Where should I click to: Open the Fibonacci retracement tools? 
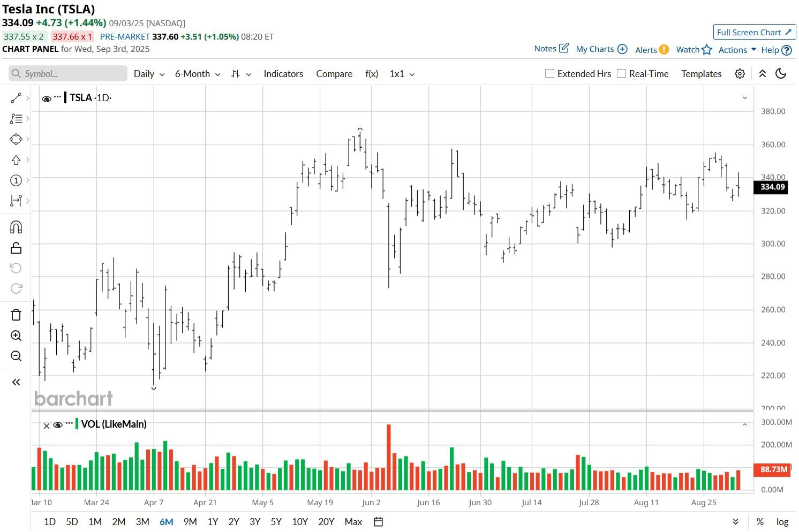16,119
